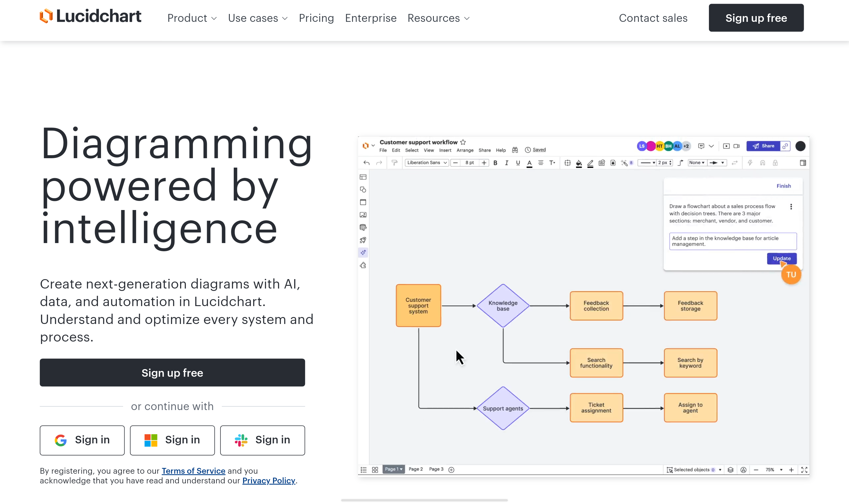Viewport: 849px width, 504px height.
Task: Toggle the magnet snap icon
Action: [763, 163]
